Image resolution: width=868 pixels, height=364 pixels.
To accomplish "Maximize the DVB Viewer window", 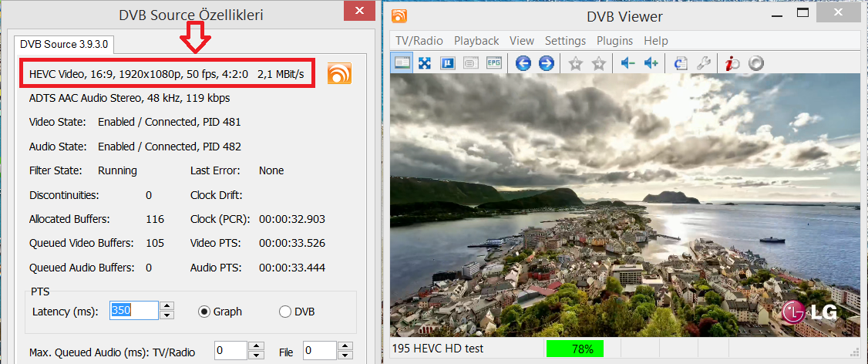I will [803, 12].
